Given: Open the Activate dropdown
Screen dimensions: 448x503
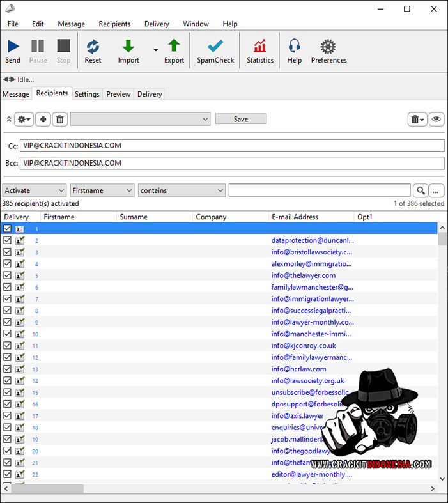Looking at the screenshot, I should [x=35, y=190].
